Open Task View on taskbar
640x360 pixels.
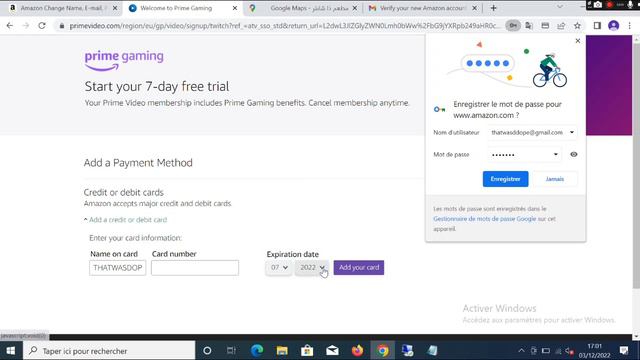pos(231,351)
